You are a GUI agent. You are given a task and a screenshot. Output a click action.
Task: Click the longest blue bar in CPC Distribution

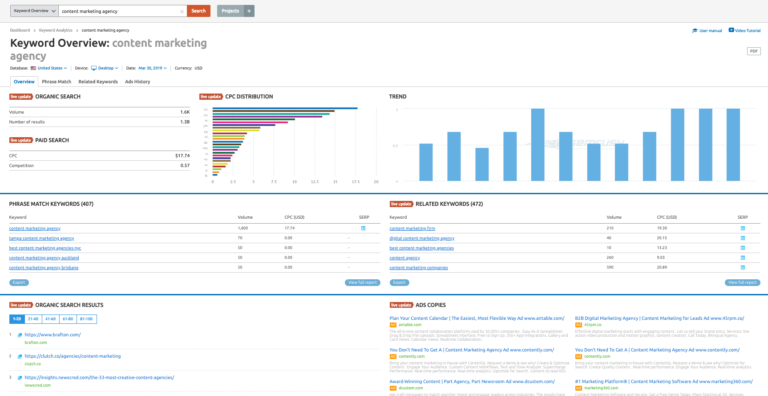(x=285, y=108)
